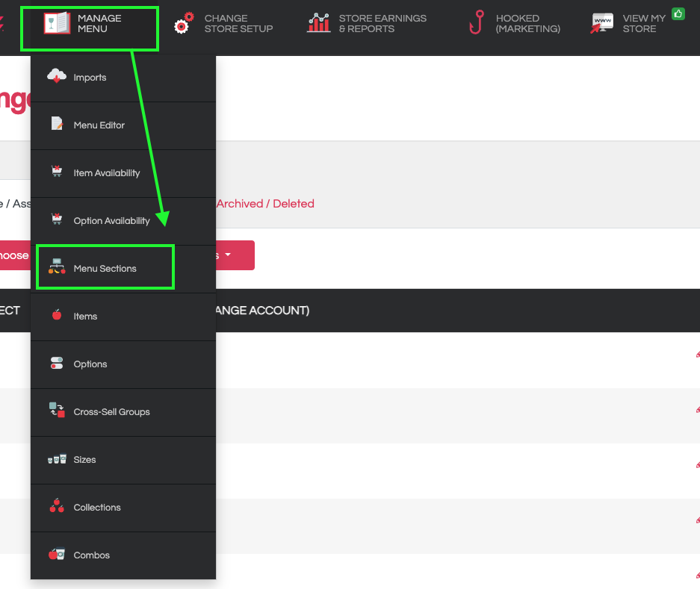The width and height of the screenshot is (700, 589).
Task: Click the Archived / Deleted link
Action: point(265,204)
